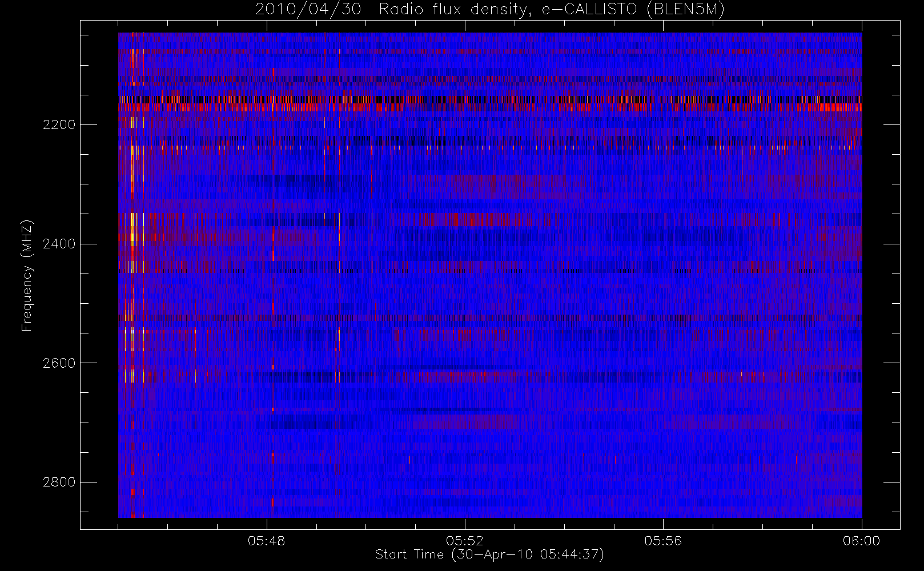Click the plot title '2010/04/30 Radio flux density'
The height and width of the screenshot is (571, 924).
click(490, 9)
